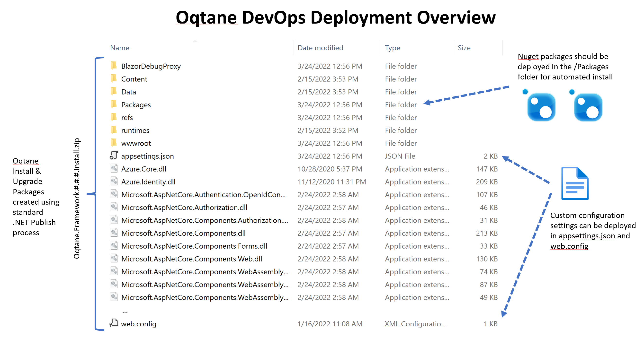Select the Azure.Identity.dll file name
The image size is (644, 347).
pos(148,182)
